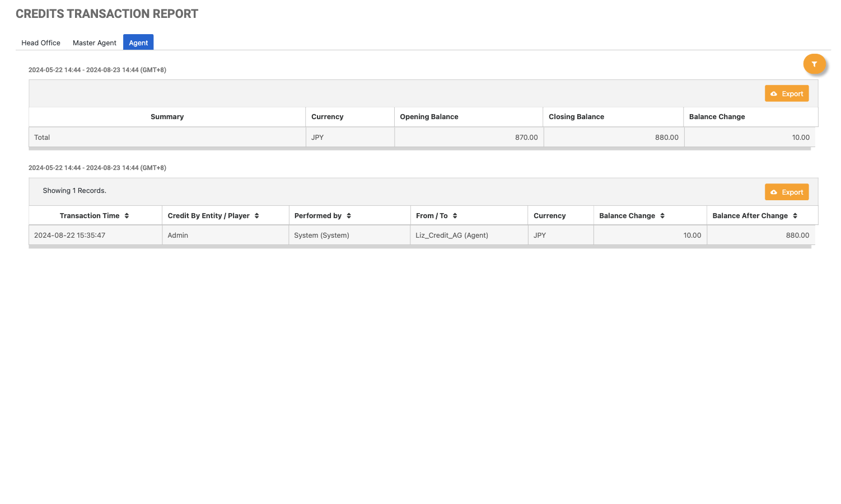Click the 2024-08-22 15:35:47 transaction row

[70, 235]
